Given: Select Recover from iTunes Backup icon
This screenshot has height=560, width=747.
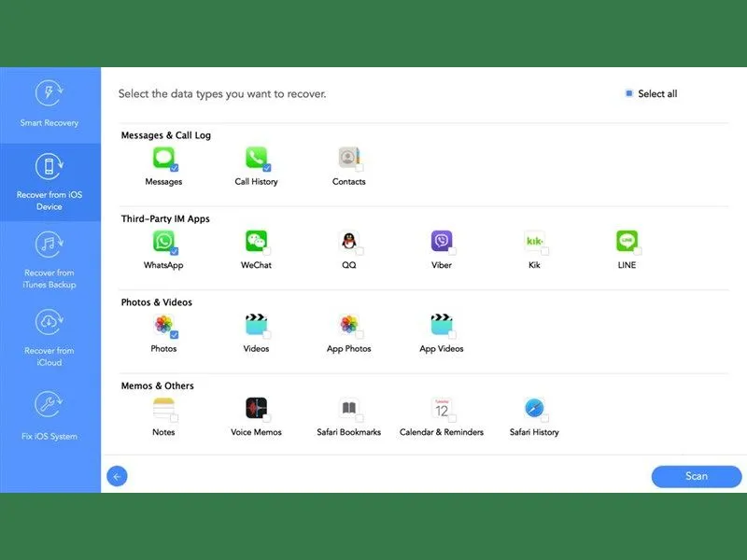Looking at the screenshot, I should point(49,245).
